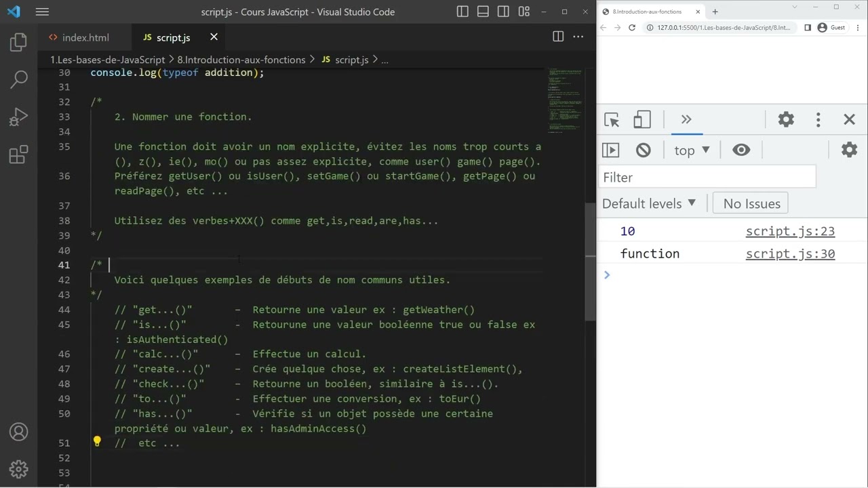The width and height of the screenshot is (868, 488).
Task: Click the editor vertical scrollbar
Action: pos(590,261)
